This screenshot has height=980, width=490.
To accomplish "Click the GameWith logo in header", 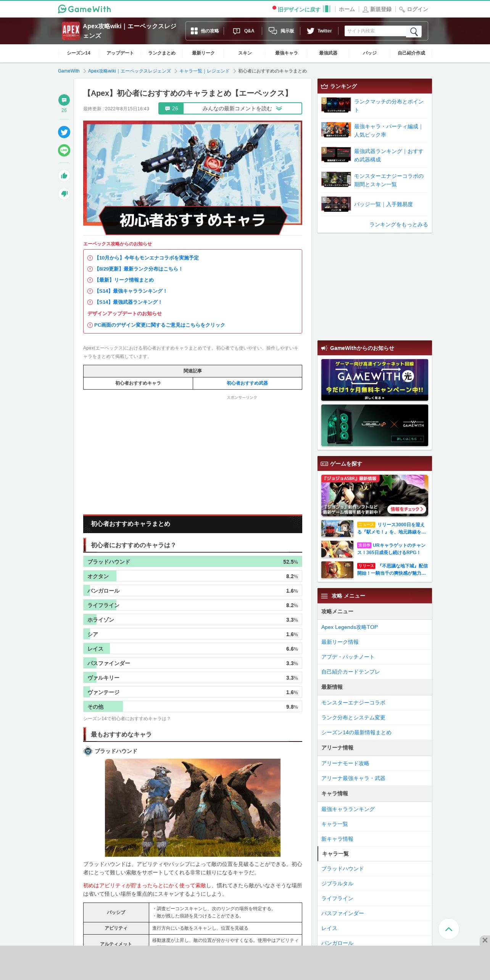I will (84, 9).
